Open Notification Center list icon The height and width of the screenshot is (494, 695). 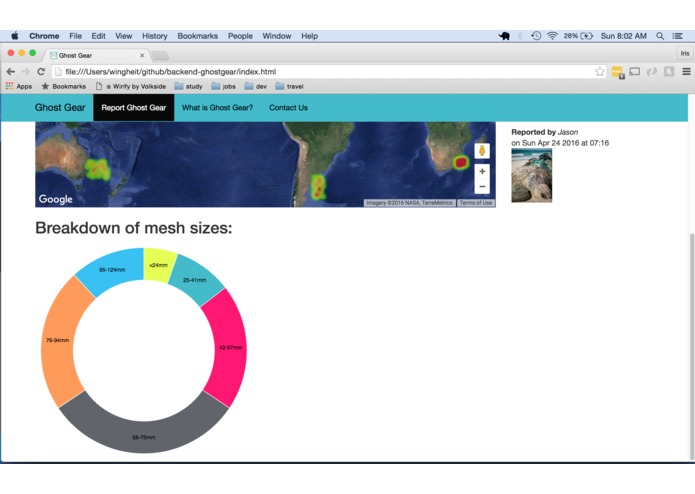click(x=677, y=36)
